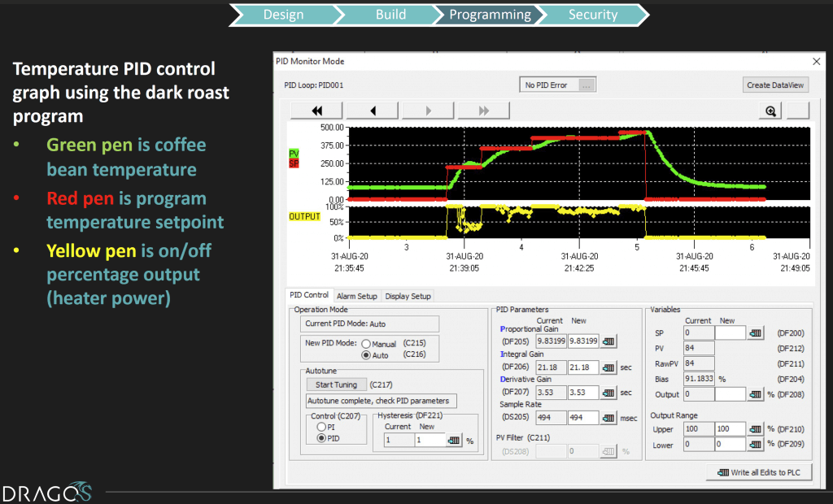Write Sample Rate value to PLC
This screenshot has height=504, width=833.
click(x=609, y=418)
